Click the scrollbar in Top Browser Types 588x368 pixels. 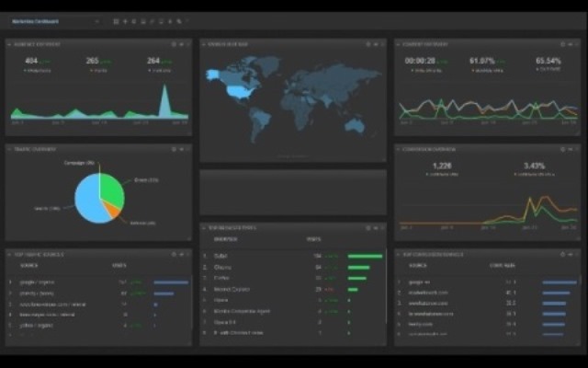pos(386,285)
